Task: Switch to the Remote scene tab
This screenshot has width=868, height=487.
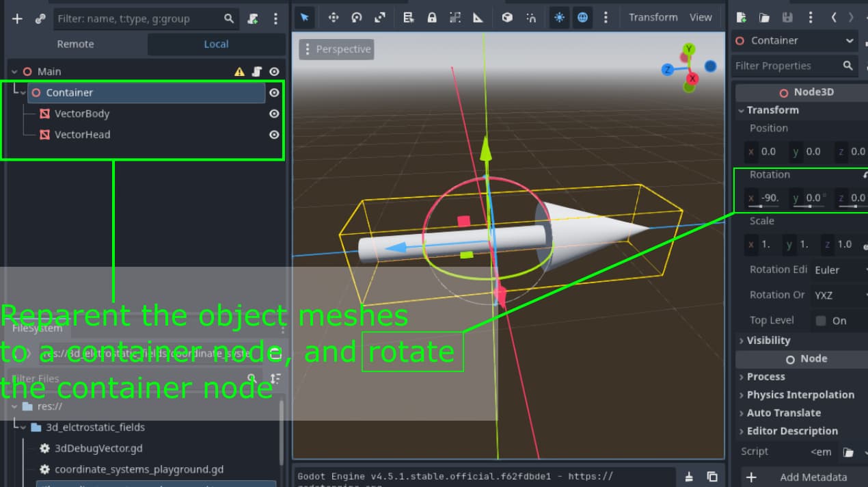Action: (x=75, y=44)
